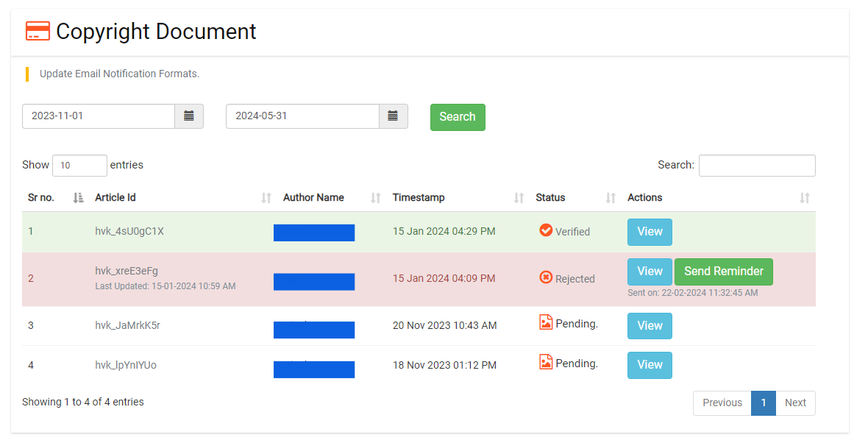Screen dimensions: 868x443
Task: Click the Pending document icon for hvk_lpYnIYUo
Action: coord(545,361)
